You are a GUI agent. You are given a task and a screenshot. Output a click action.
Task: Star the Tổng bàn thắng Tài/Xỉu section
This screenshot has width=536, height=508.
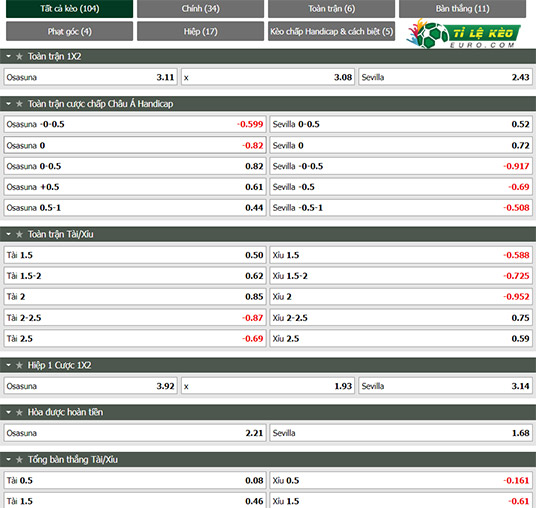[x=19, y=459]
